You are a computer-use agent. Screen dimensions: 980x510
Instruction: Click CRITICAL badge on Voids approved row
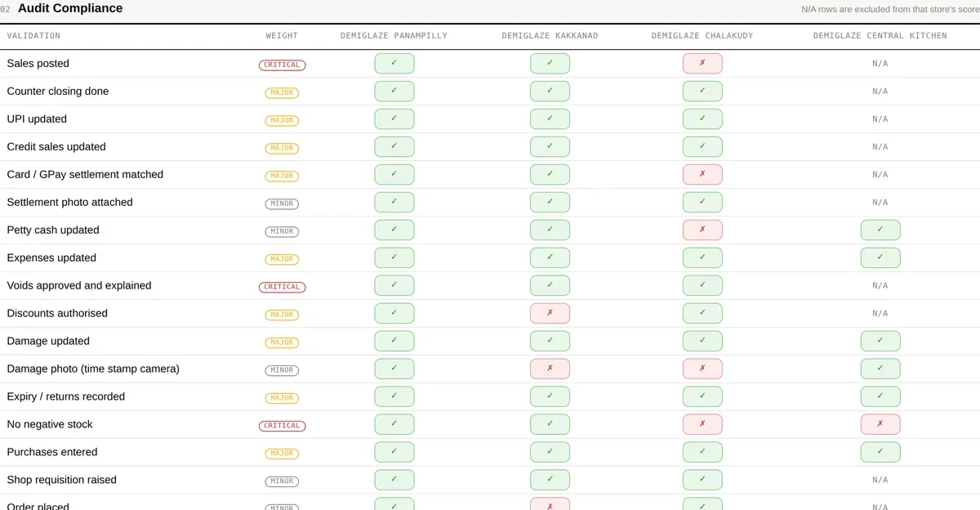coord(282,287)
